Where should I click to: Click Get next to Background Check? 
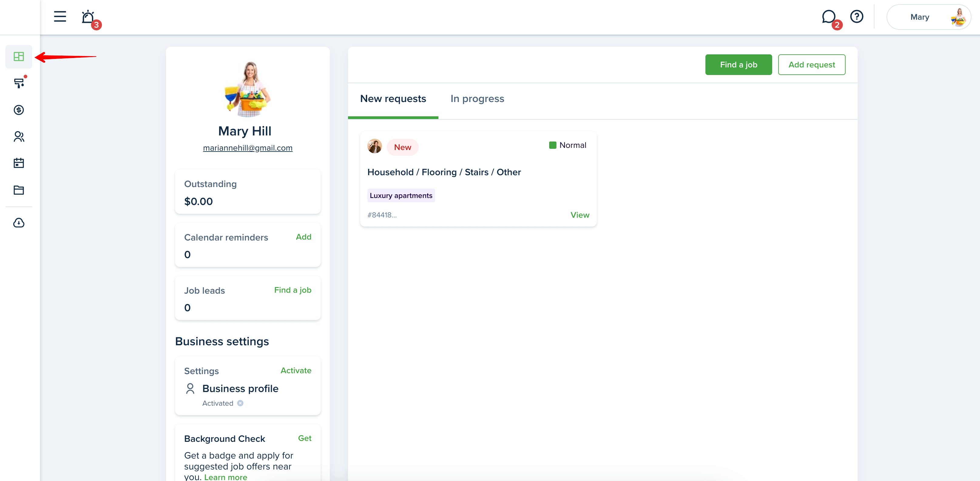[304, 438]
